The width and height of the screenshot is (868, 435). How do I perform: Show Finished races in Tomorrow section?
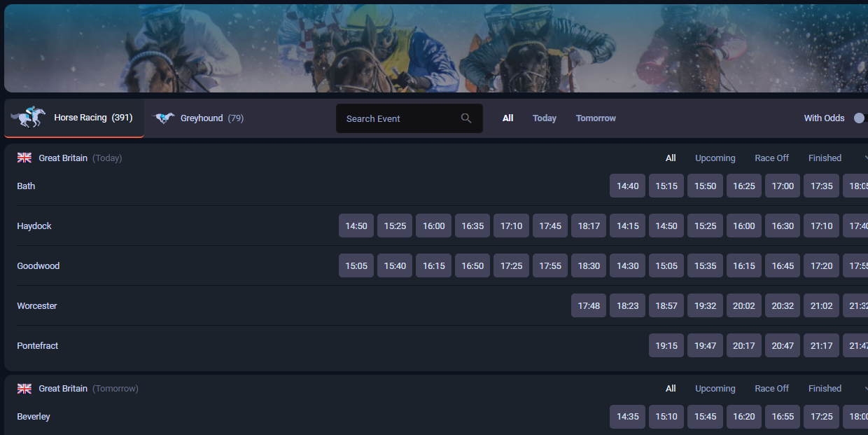pyautogui.click(x=825, y=388)
